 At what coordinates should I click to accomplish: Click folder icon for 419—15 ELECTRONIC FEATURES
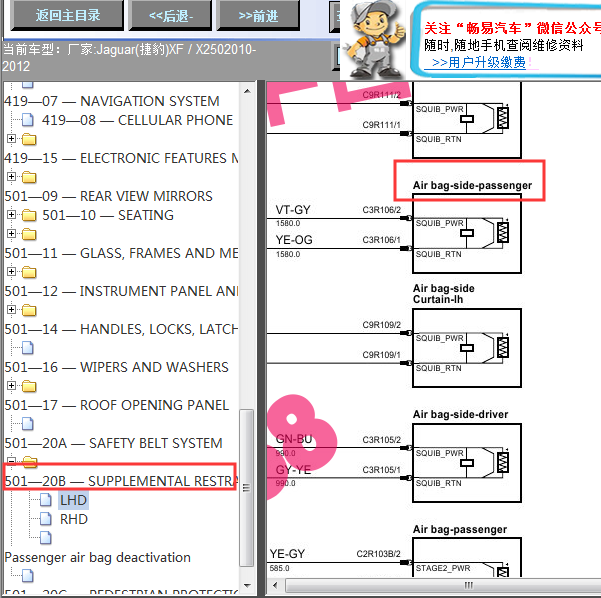(29, 139)
